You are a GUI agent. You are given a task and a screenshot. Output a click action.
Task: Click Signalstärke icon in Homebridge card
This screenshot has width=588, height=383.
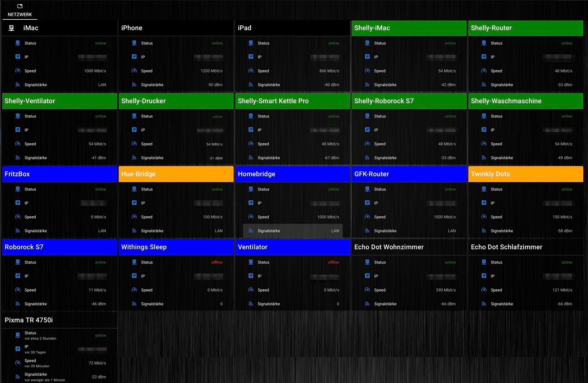251,231
